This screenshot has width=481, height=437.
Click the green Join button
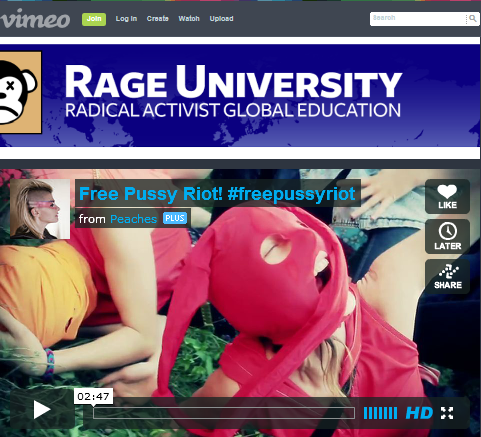(x=94, y=19)
